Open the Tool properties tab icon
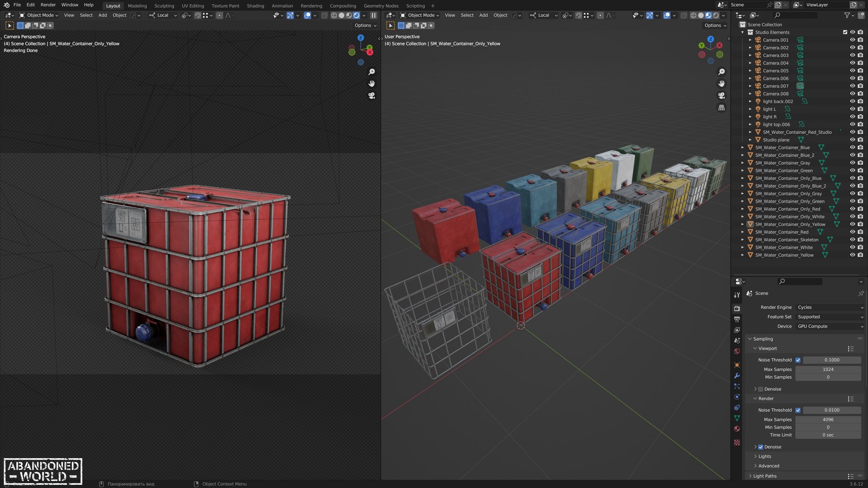Screen dimensions: 868x488 [x=737, y=295]
